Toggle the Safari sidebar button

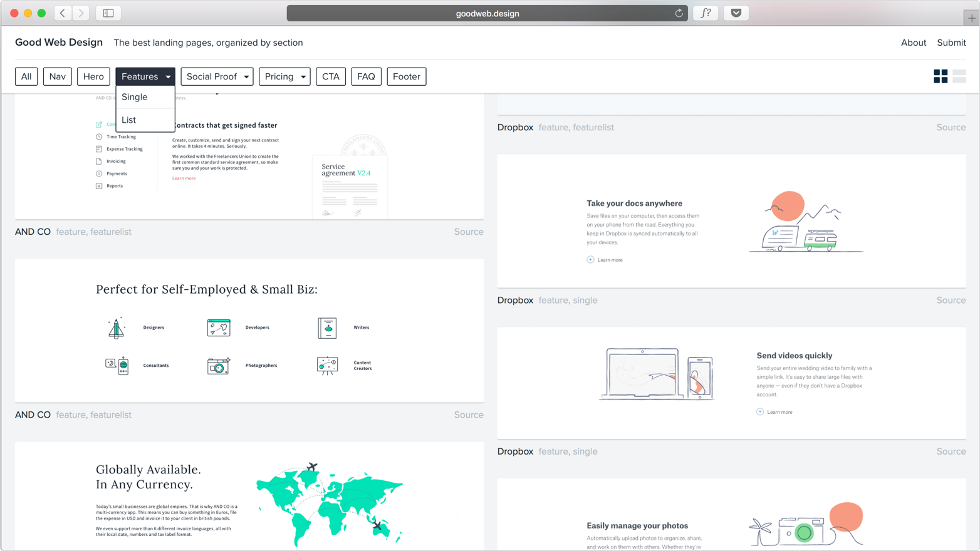click(108, 13)
